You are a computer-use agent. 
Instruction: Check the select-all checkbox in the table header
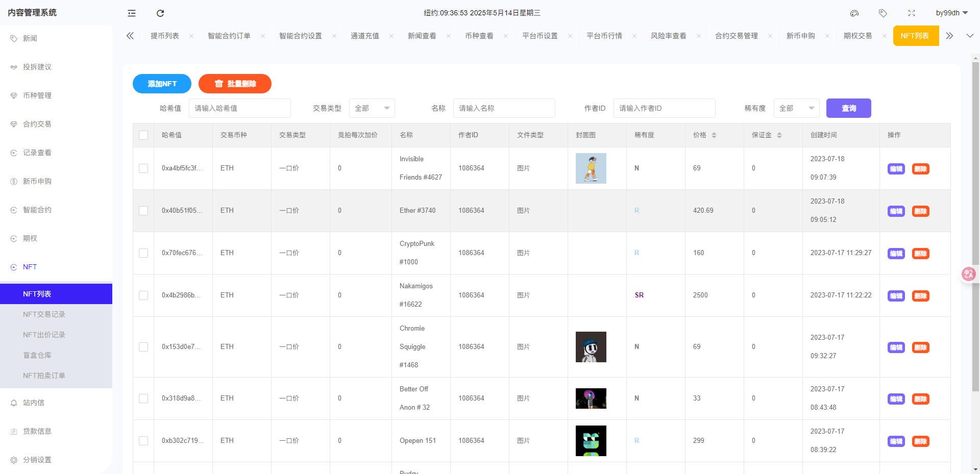click(143, 135)
